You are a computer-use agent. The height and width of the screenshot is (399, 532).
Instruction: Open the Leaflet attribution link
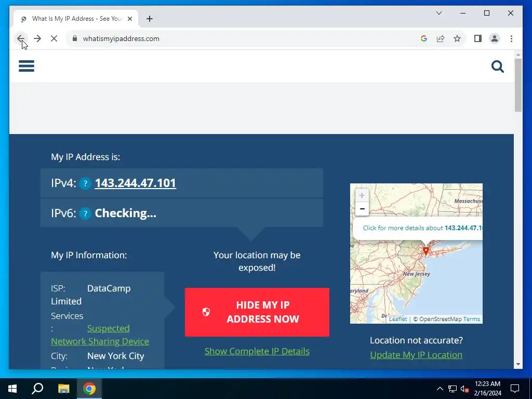(x=397, y=320)
